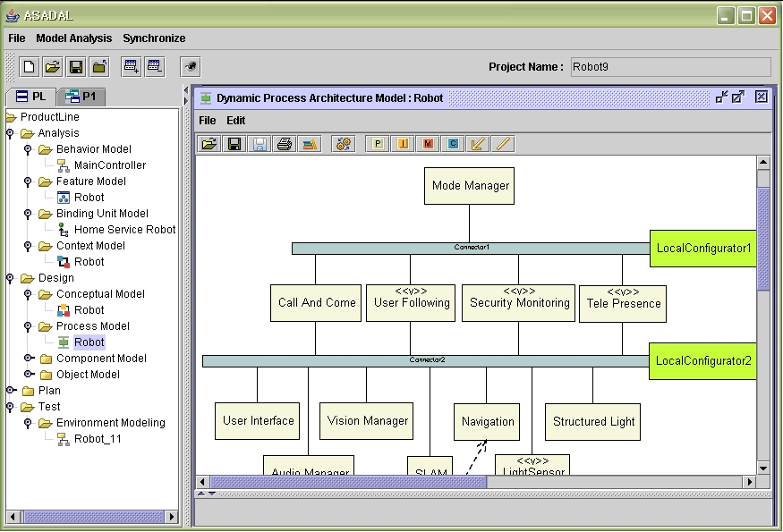Collapse the Feature Model folder
The image size is (783, 532).
point(28,182)
